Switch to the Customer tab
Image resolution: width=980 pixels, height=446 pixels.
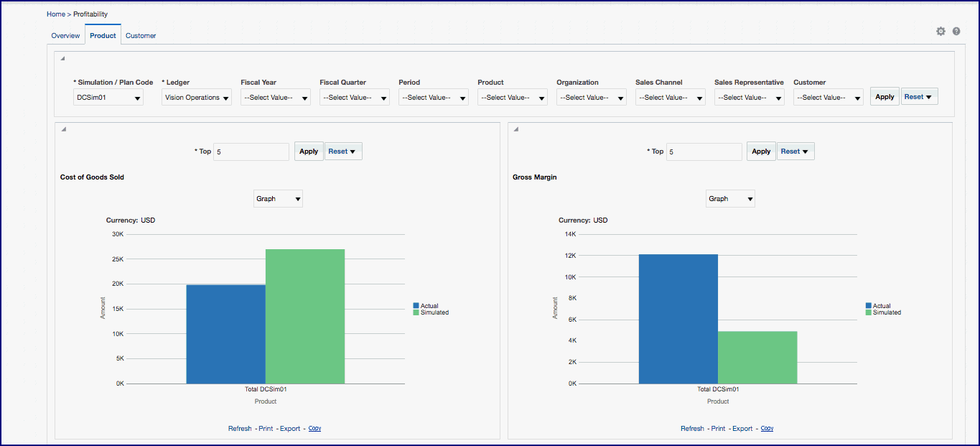[141, 36]
